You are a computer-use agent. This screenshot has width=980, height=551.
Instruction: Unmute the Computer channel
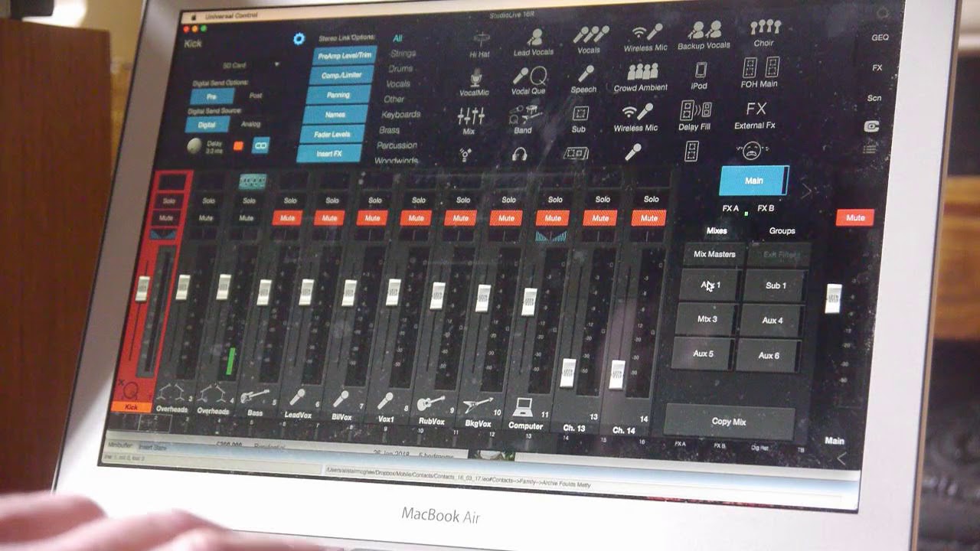[x=552, y=218]
